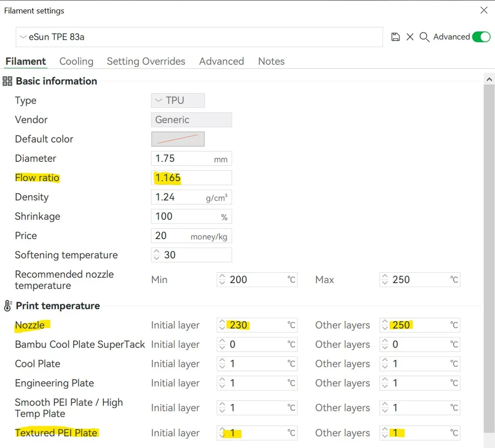Click Engineering Plate other layers stepper

tap(385, 383)
